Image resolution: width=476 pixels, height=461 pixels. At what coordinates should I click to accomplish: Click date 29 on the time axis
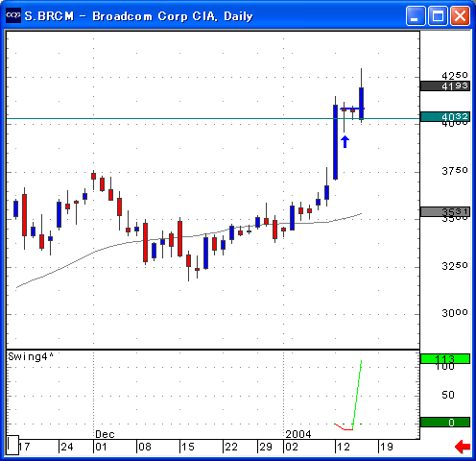(266, 447)
